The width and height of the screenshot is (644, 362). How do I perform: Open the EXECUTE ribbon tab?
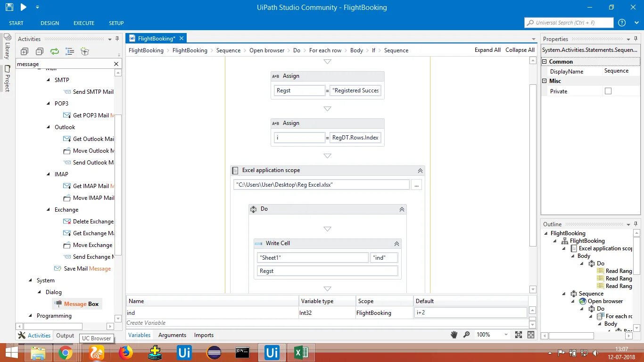point(84,23)
